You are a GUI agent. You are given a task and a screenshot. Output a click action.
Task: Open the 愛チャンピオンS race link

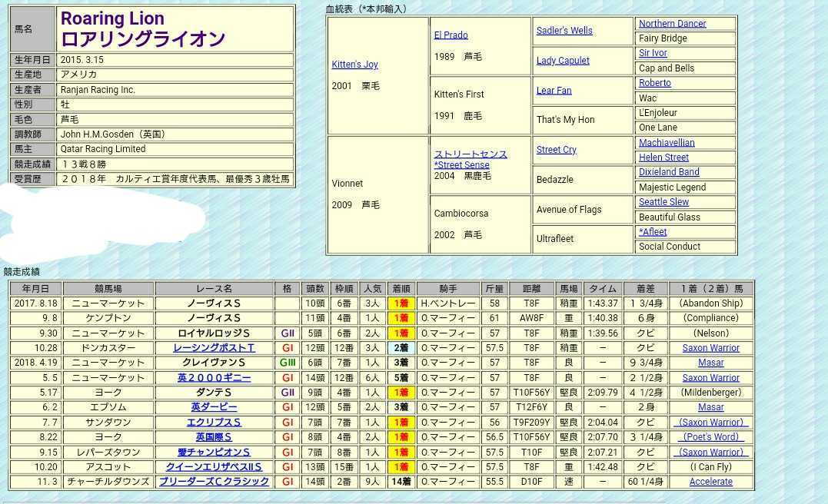pos(214,453)
